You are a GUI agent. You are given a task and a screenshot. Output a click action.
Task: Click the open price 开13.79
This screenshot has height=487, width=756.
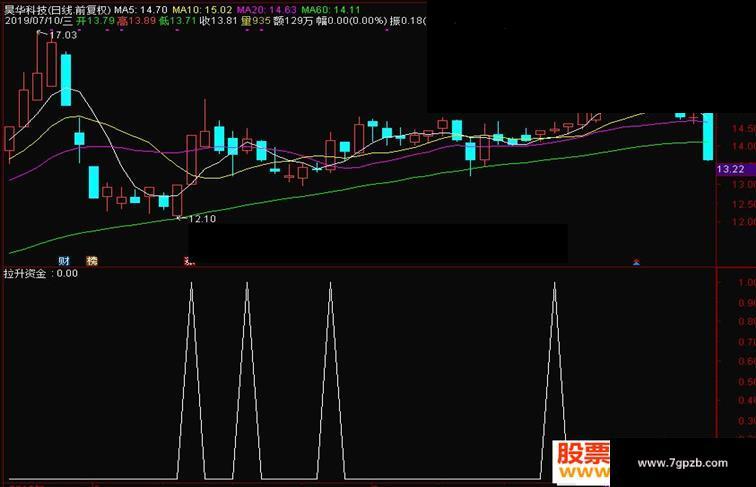click(x=95, y=21)
